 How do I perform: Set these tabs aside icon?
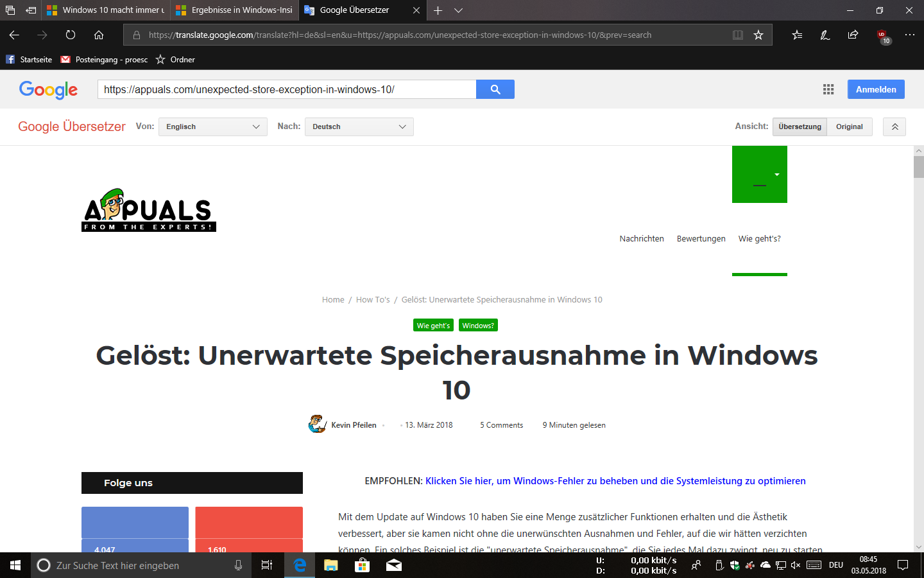[x=31, y=10]
